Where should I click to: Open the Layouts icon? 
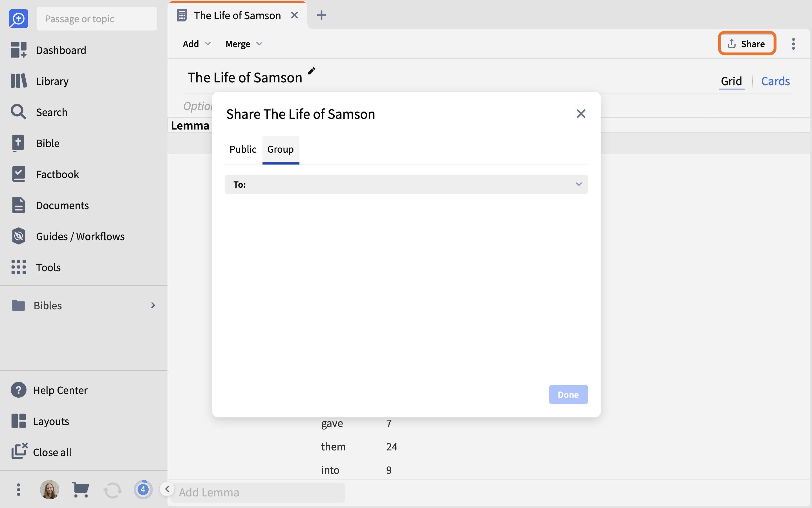coord(18,421)
